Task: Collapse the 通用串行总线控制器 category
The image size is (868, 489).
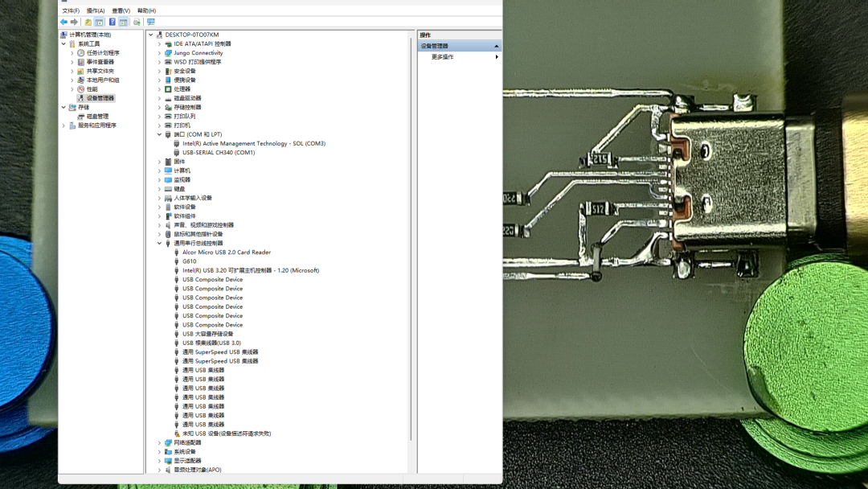Action: 159,243
